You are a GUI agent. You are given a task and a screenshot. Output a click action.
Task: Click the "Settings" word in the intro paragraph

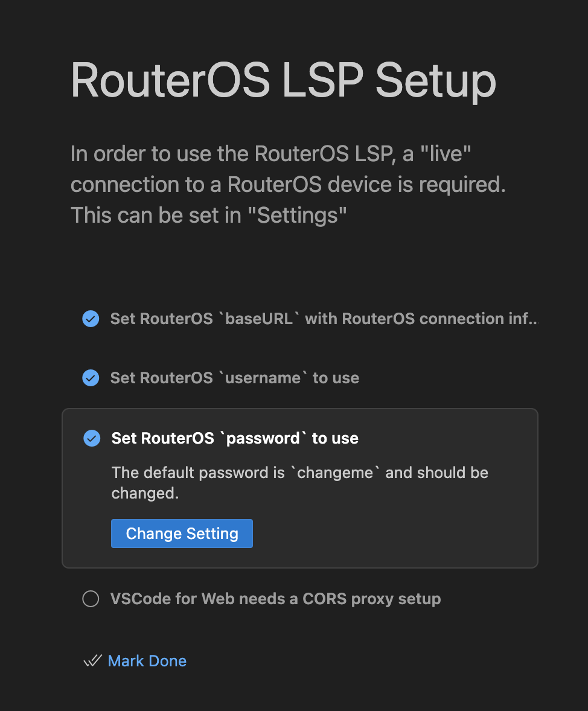[297, 215]
